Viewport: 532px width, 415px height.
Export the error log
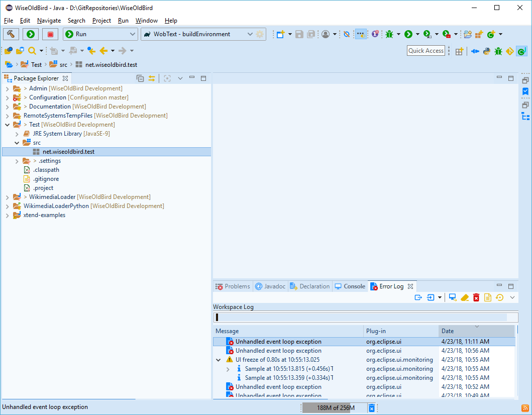point(418,297)
